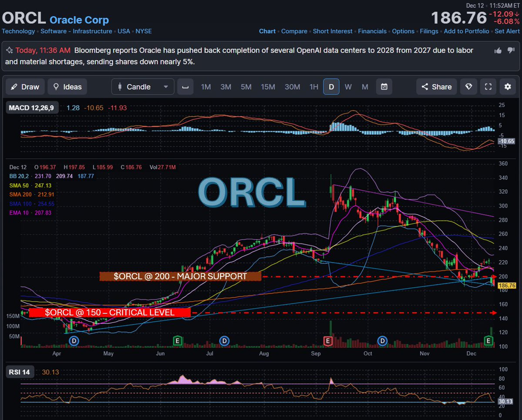The width and height of the screenshot is (522, 420).
Task: Collapse the RSI 14 indicator panel
Action: pos(20,372)
